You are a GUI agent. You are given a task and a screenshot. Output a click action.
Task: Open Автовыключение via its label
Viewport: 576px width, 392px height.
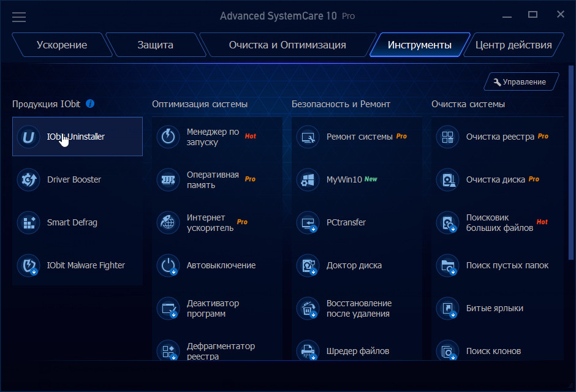[x=221, y=265]
